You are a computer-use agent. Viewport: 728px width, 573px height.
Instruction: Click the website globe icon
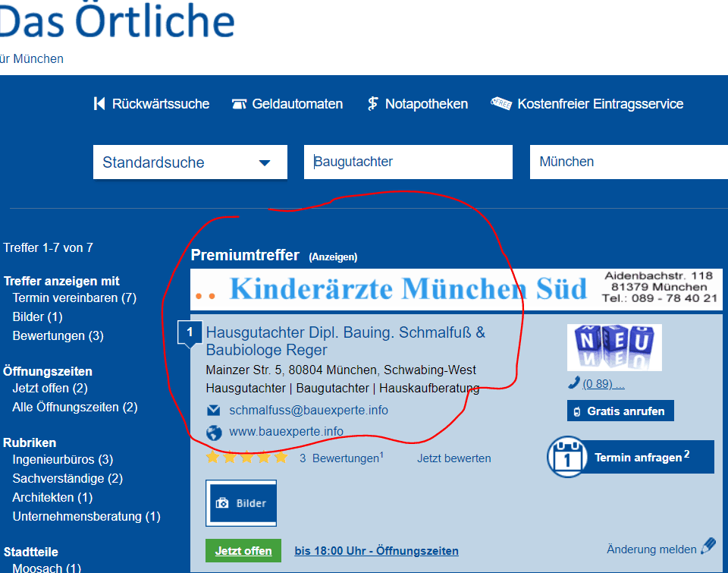[214, 432]
